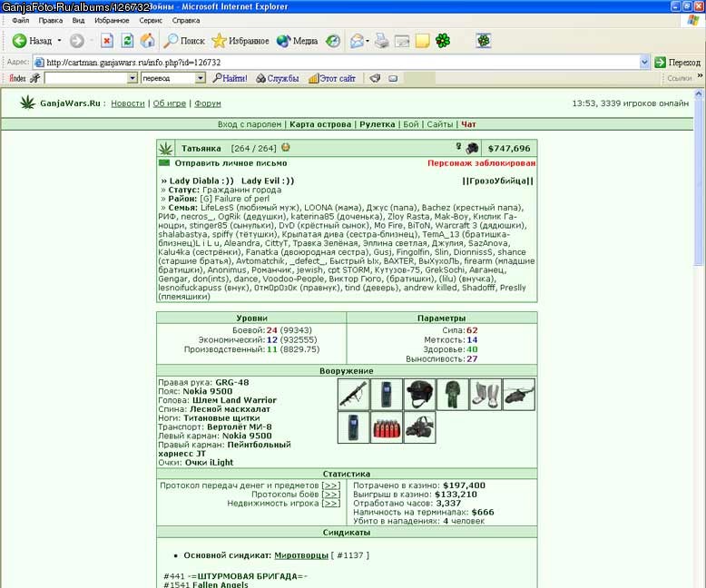Screen dimensions: 706x588
Task: Click the GanjaWars cannabis leaf logo
Action: click(28, 103)
